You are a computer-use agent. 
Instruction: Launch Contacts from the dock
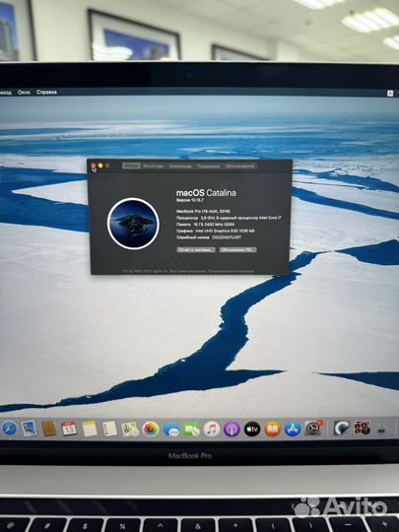pos(49,429)
